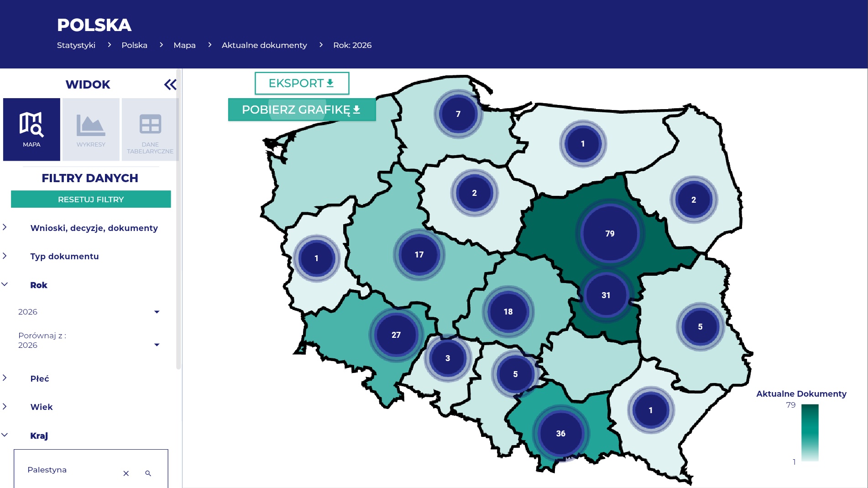Viewport: 868px width, 488px height.
Task: Open Mapa breadcrumb link
Action: coord(184,45)
